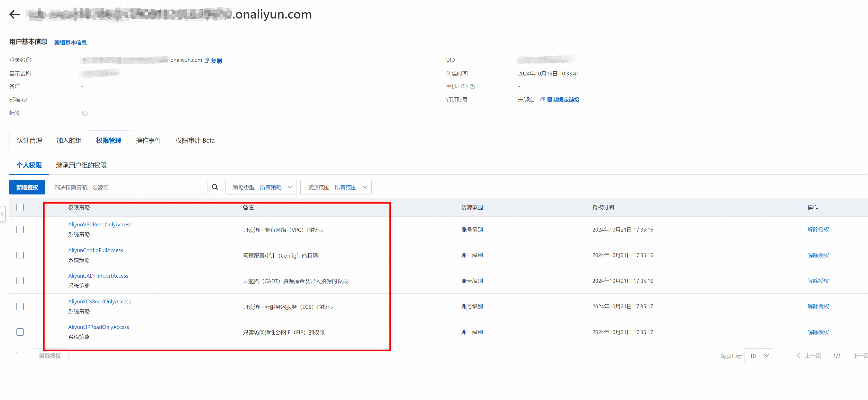Open the AliyunConfigFullAccess policy link

click(x=95, y=250)
